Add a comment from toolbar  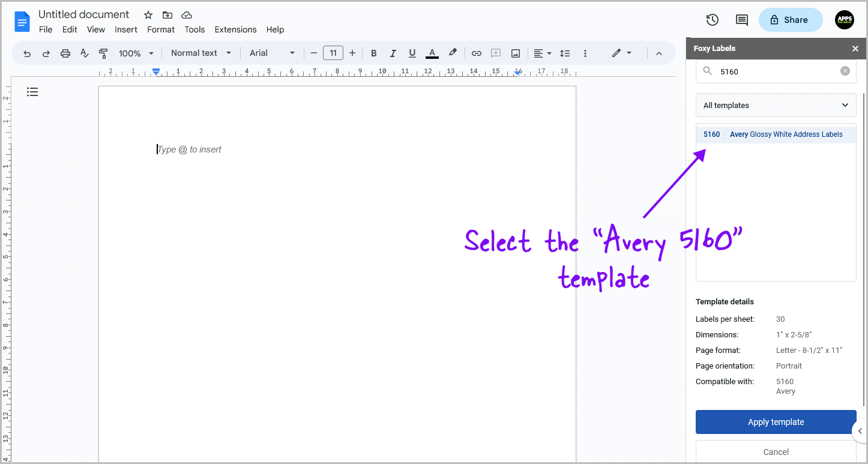pyautogui.click(x=496, y=53)
